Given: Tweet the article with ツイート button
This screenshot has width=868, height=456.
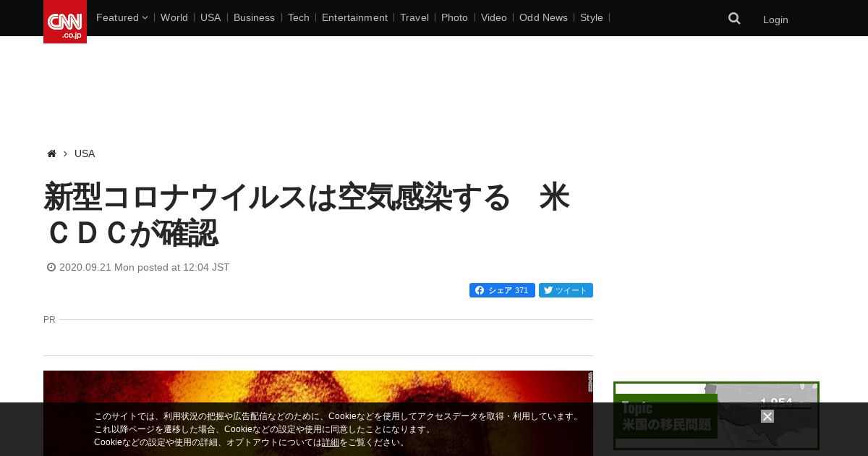Looking at the screenshot, I should pyautogui.click(x=566, y=290).
